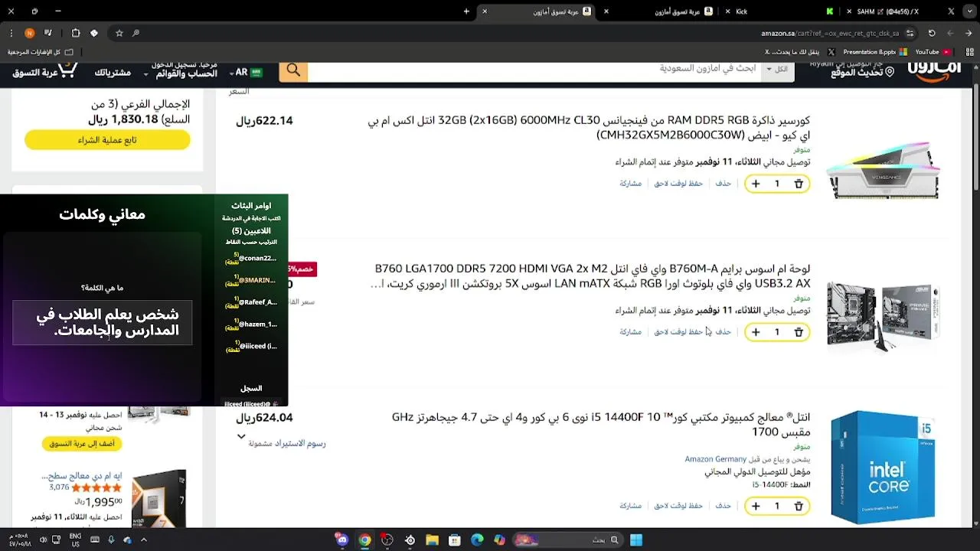Close the active Amazon cart tab
Image resolution: width=980 pixels, height=551 pixels.
(484, 11)
